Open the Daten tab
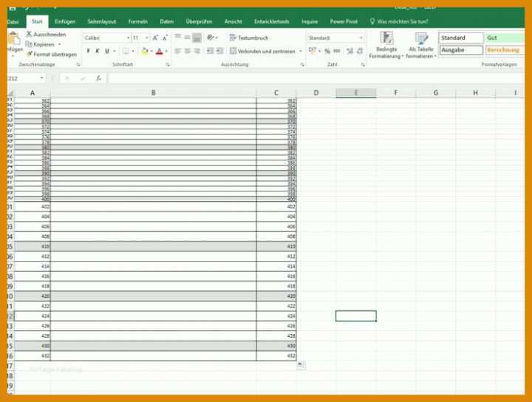 pyautogui.click(x=166, y=21)
